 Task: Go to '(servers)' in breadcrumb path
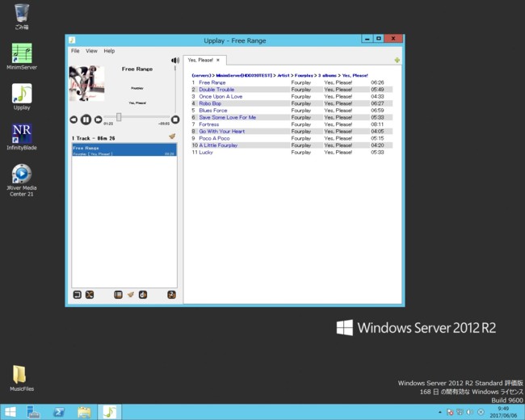tap(202, 76)
